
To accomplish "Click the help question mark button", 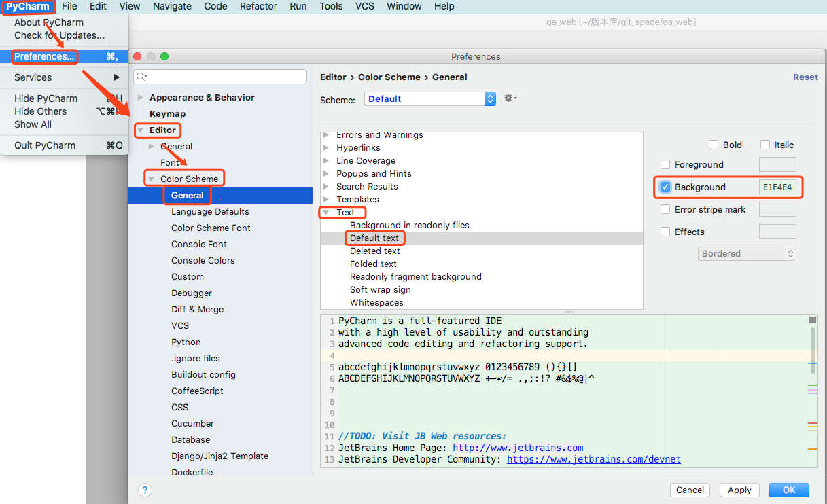I will click(145, 490).
